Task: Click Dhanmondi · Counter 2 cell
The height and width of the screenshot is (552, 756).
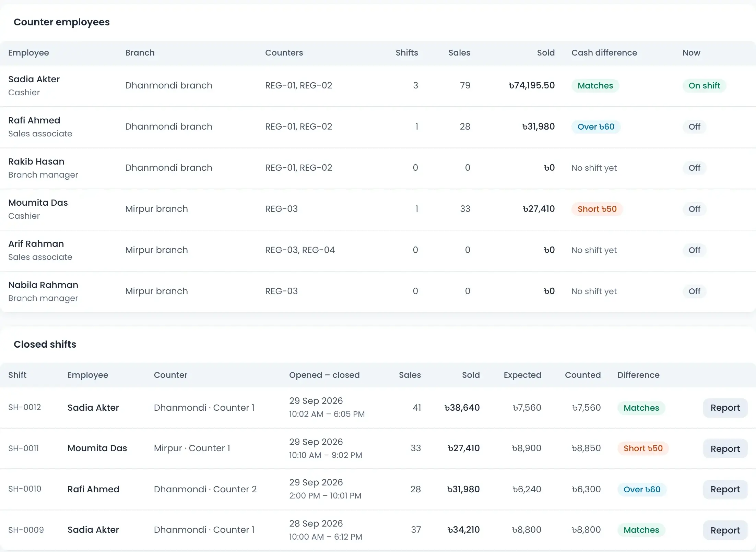Action: pyautogui.click(x=205, y=489)
